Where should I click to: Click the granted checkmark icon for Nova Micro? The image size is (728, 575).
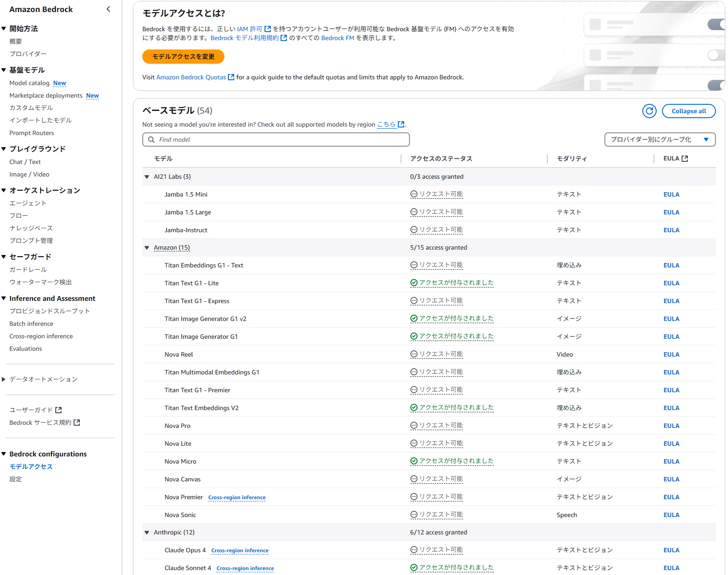pyautogui.click(x=414, y=461)
